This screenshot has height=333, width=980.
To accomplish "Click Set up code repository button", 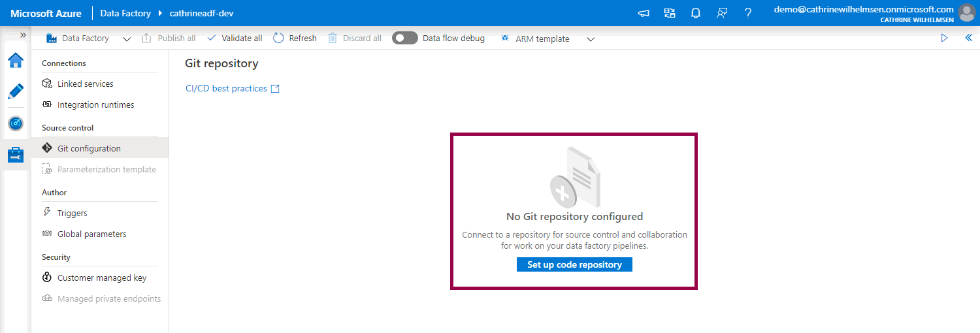I will point(574,264).
